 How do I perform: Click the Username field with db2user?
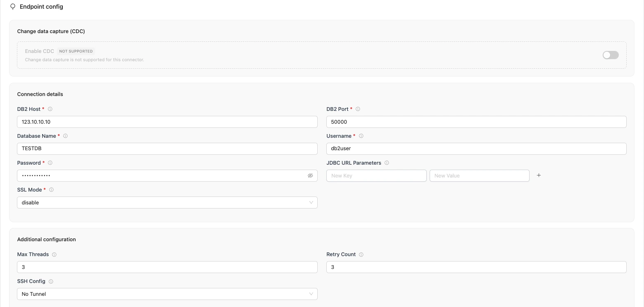[476, 149]
